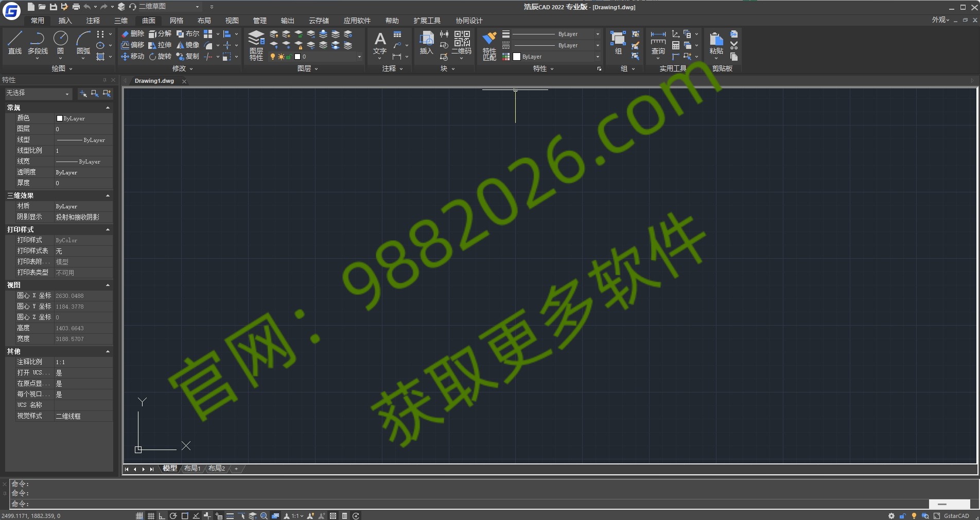Close the Drawing1.dwg document tab
This screenshot has width=980, height=520.
click(x=184, y=81)
